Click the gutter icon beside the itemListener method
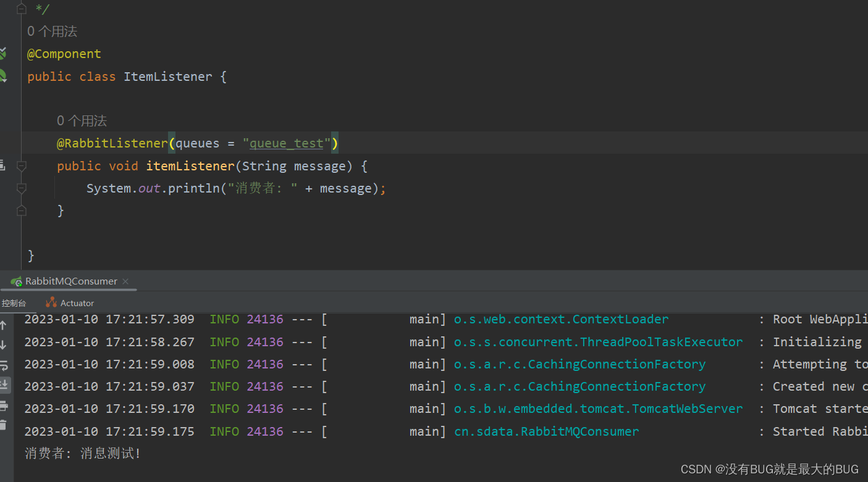Screen dimensions: 868x482 pos(2,165)
